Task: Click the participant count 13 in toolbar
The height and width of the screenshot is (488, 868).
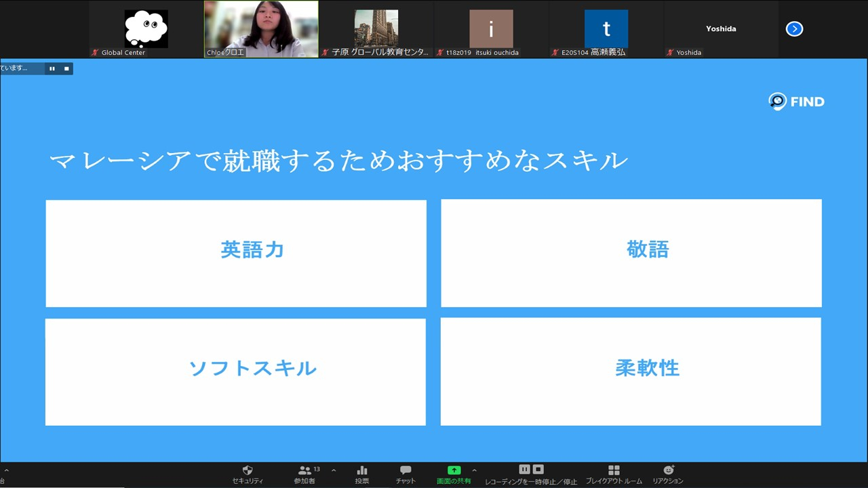Action: [317, 469]
